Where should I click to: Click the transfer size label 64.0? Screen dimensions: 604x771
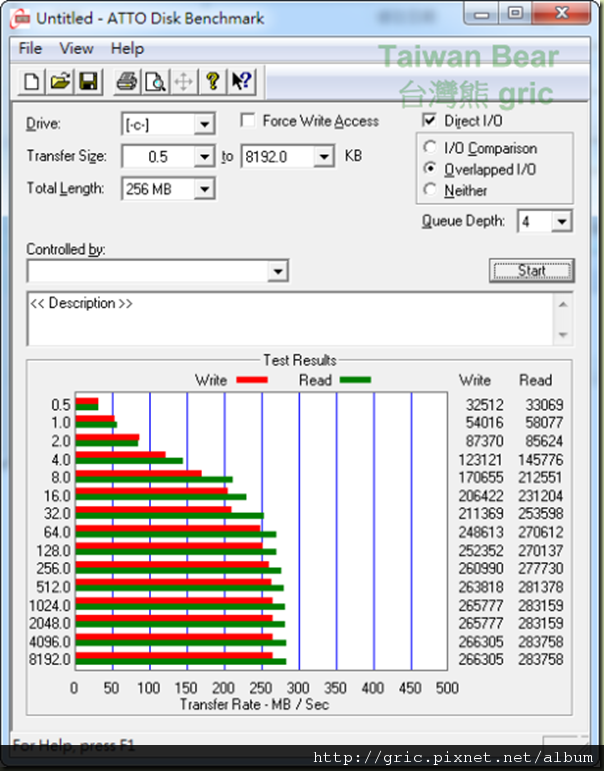tap(57, 532)
